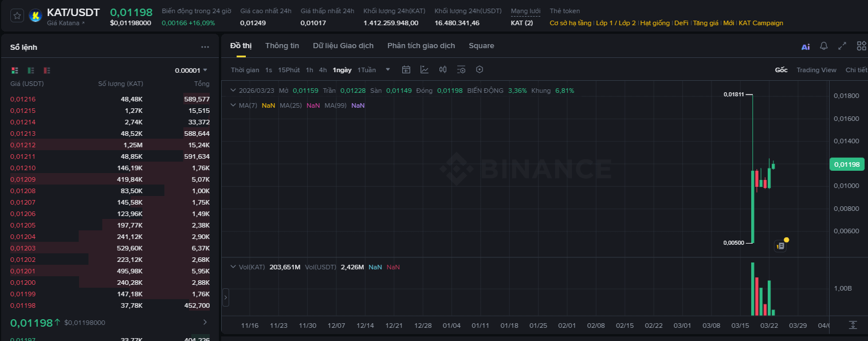Change candlestick chart type icon

click(x=443, y=69)
